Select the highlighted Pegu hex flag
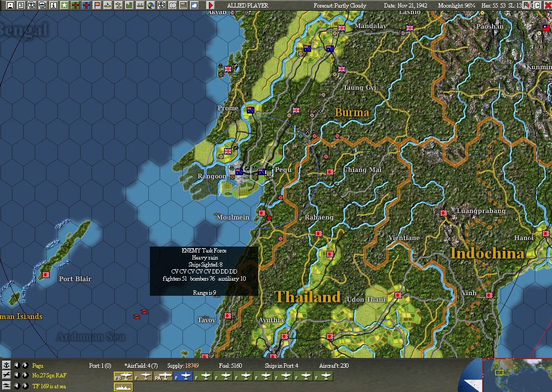The width and height of the screenshot is (552, 392). coord(261,172)
